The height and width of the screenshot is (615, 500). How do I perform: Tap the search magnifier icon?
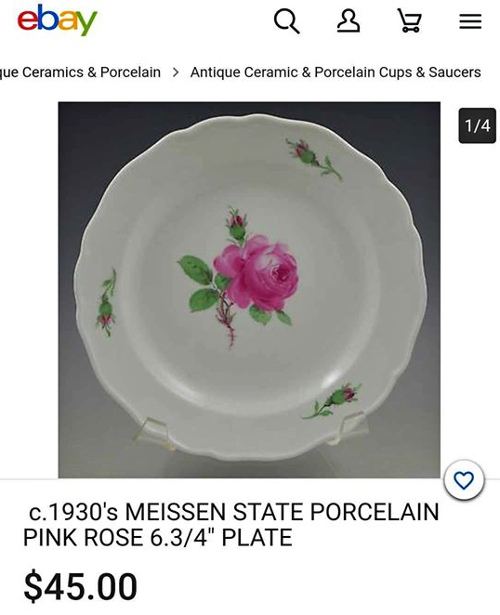(x=287, y=21)
